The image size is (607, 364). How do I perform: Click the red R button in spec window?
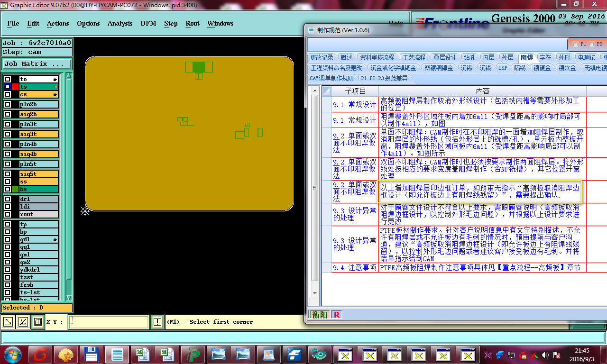coord(336,315)
